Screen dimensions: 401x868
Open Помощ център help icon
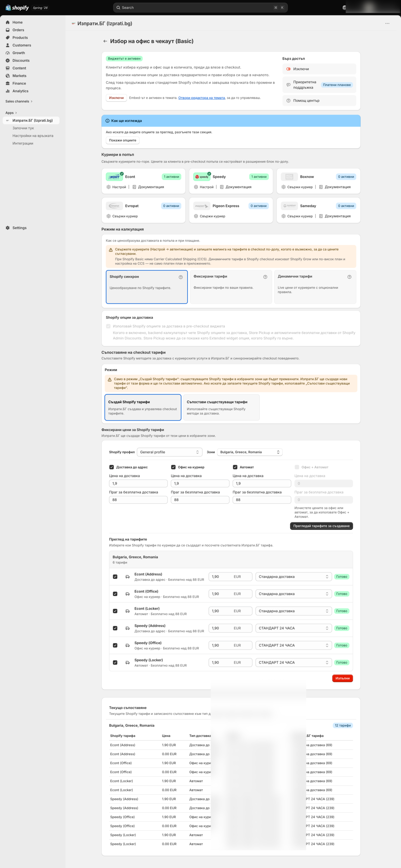(x=288, y=101)
